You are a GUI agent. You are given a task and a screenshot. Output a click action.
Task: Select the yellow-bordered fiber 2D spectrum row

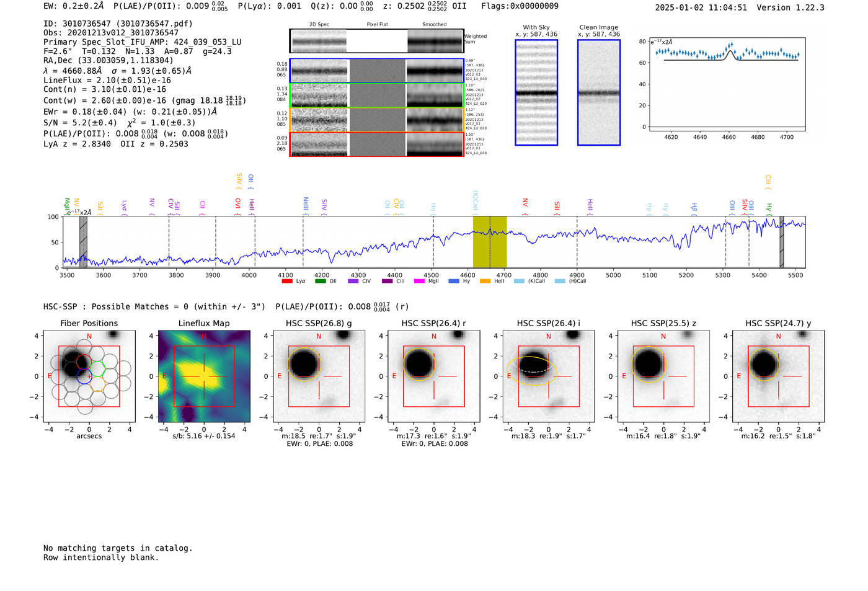[x=377, y=120]
